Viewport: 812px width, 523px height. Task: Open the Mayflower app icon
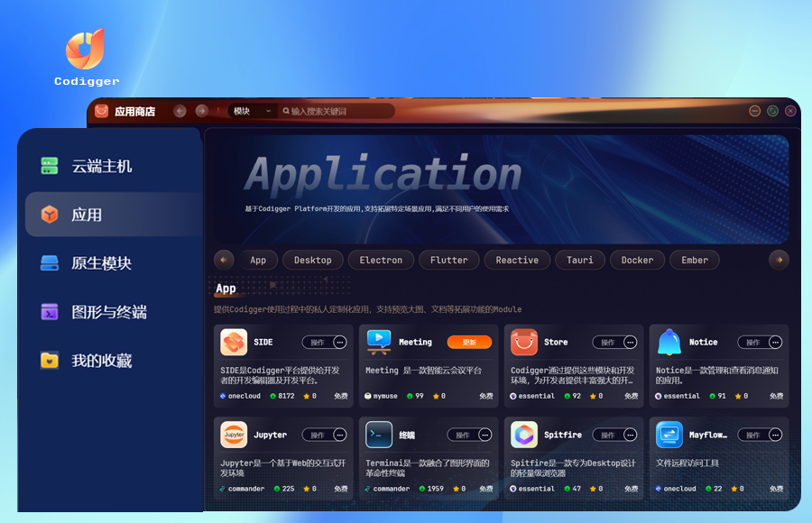(x=669, y=435)
